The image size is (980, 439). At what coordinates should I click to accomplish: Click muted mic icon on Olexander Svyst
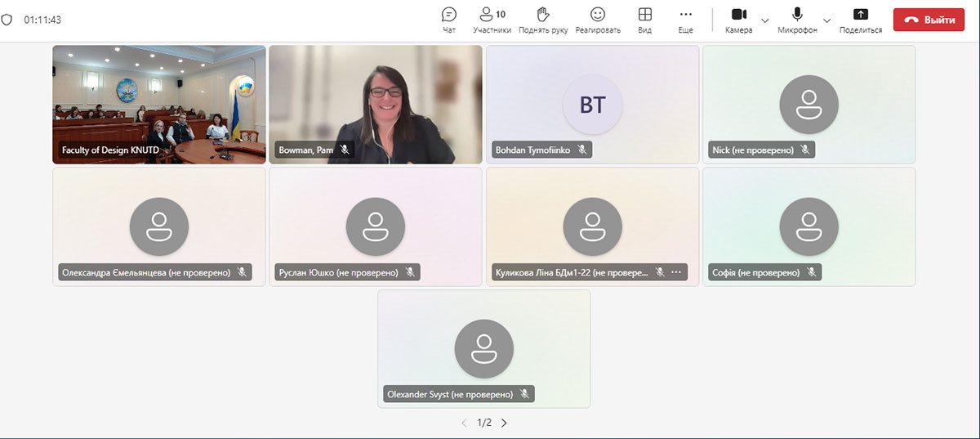pyautogui.click(x=525, y=394)
